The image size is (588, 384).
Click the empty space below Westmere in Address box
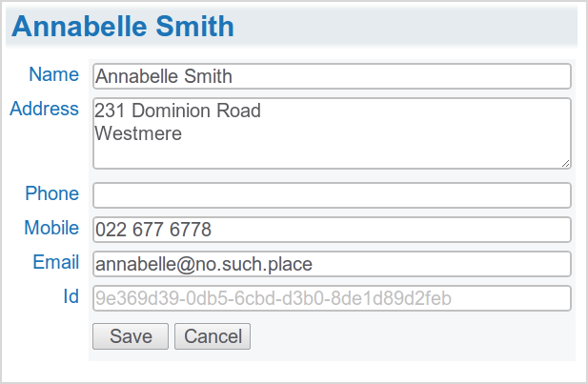coord(332,155)
